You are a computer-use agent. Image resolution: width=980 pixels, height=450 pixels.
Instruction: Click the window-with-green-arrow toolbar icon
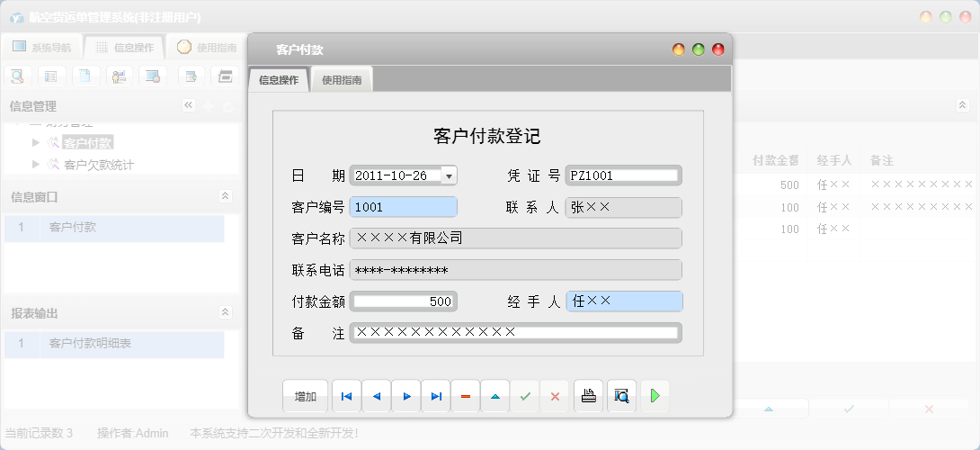(x=192, y=76)
